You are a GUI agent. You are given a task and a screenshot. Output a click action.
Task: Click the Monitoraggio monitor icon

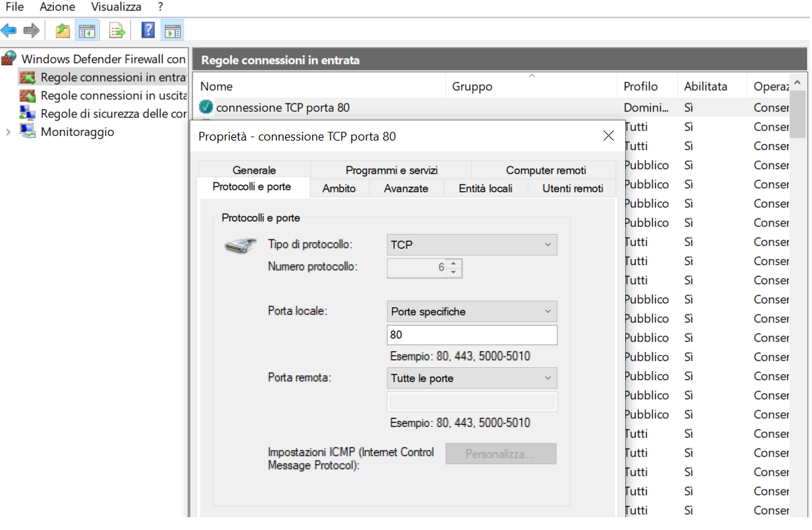pyautogui.click(x=28, y=131)
